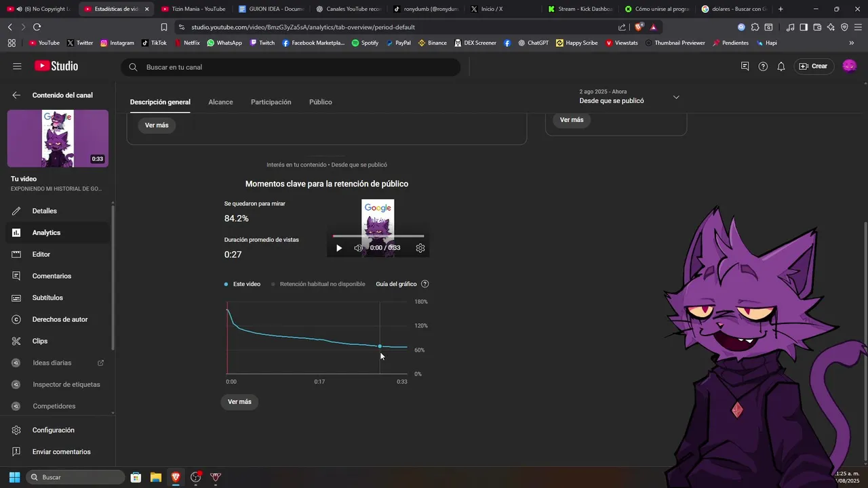This screenshot has height=488, width=868.
Task: Go back to channel content arrow
Action: tap(16, 96)
